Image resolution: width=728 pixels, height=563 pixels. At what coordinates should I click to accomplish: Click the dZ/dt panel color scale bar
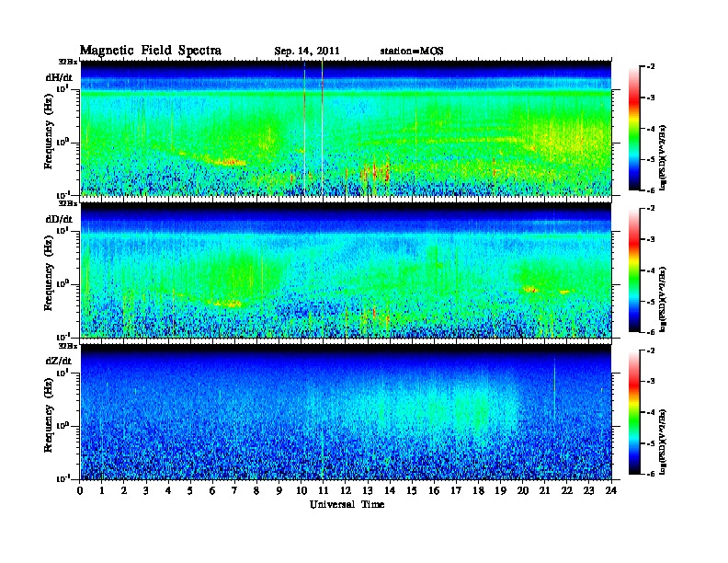[634, 412]
